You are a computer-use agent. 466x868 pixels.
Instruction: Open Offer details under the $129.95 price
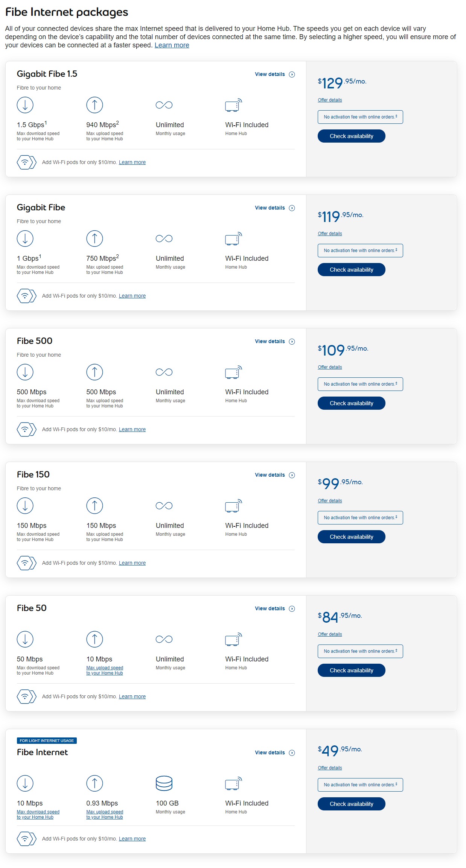click(330, 100)
